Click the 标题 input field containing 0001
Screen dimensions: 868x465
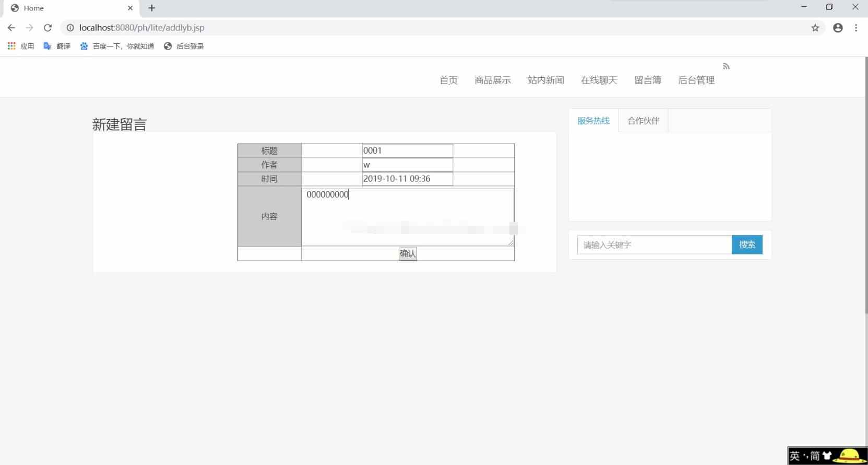click(408, 150)
